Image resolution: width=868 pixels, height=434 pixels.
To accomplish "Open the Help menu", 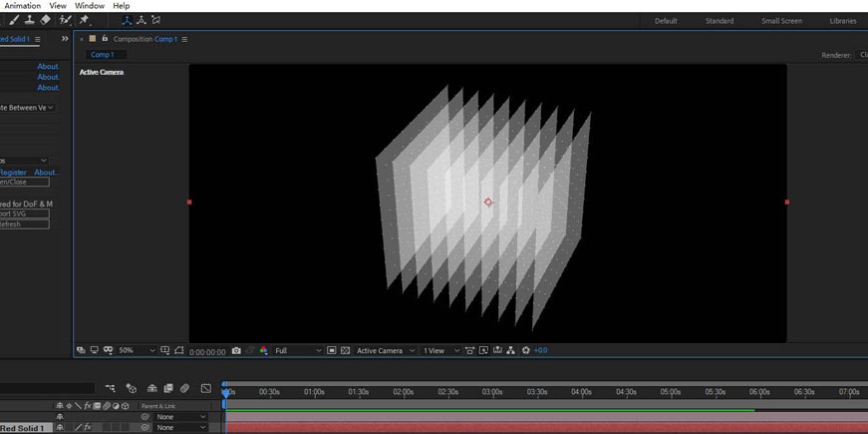I will 121,6.
